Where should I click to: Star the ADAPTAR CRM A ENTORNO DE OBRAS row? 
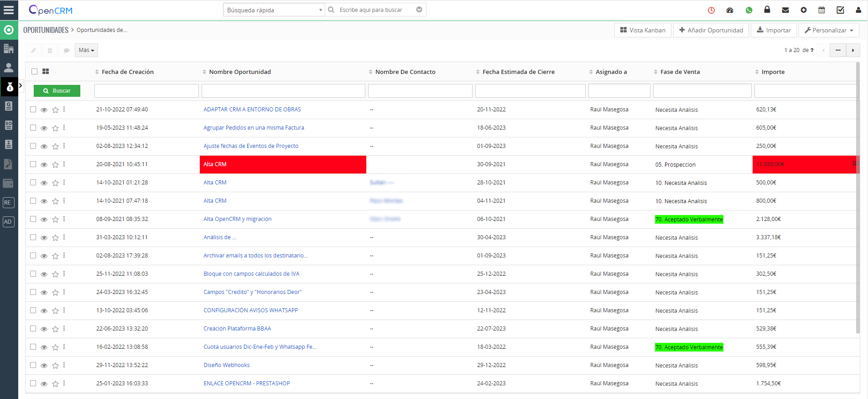tap(55, 110)
